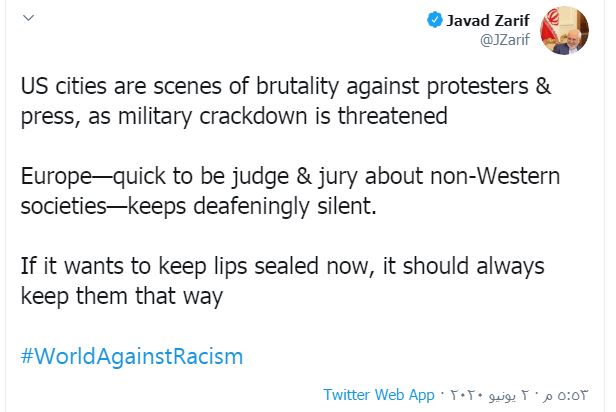This screenshot has height=412, width=616.
Task: Click the word 'non-Western' in the tweet
Action: [495, 176]
